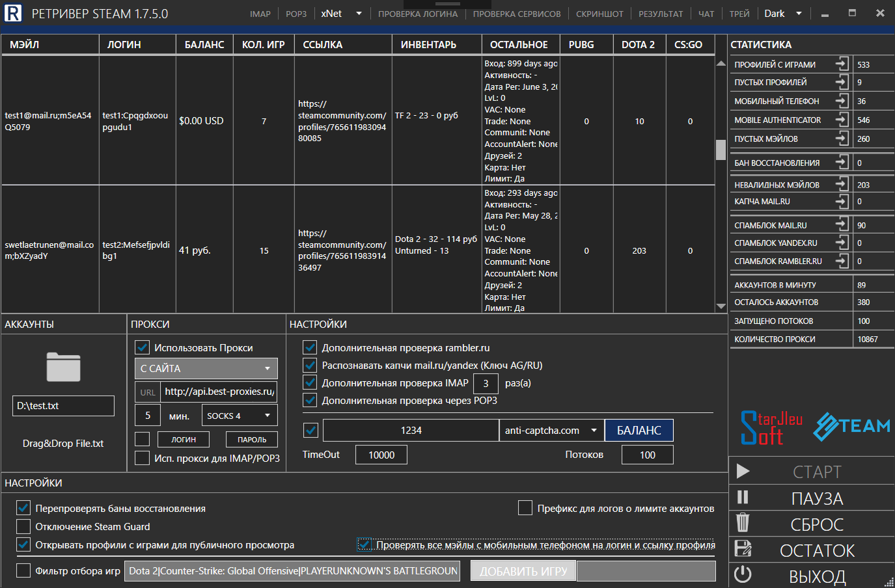Click the save icon for ОСТАТОК
The image size is (895, 588).
[743, 548]
